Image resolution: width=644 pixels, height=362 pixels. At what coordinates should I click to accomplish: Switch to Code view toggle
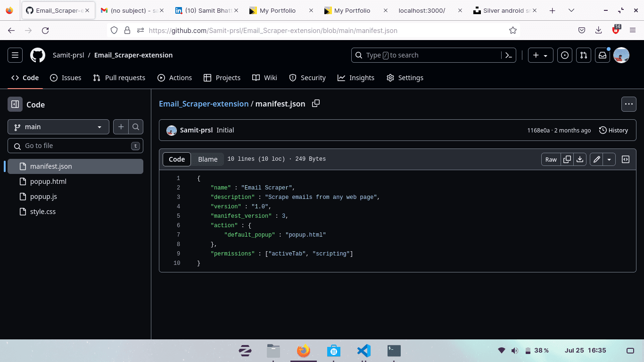[x=177, y=159]
